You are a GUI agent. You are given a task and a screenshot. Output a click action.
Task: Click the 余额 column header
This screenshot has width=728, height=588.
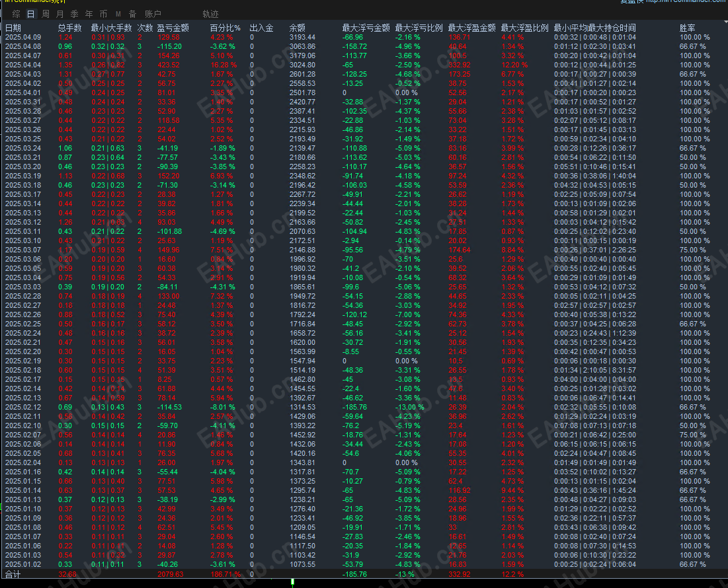[297, 28]
